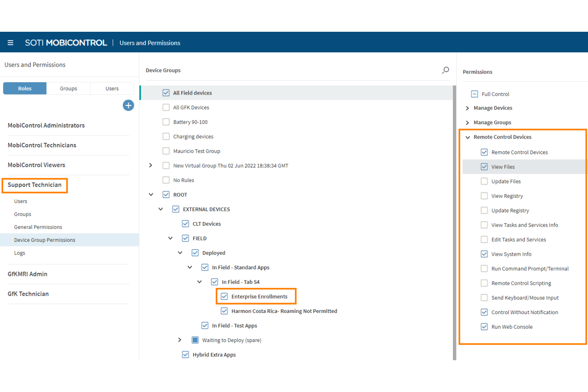The image size is (588, 392).
Task: Click the SOTI MobiControl logo
Action: point(66,42)
